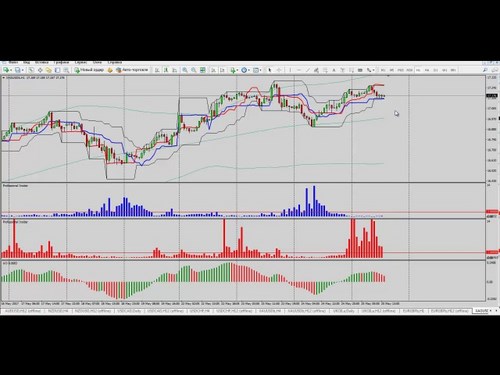500x375 pixels.
Task: Switch to XAUUSD,H4 chart tab
Action: click(x=270, y=311)
